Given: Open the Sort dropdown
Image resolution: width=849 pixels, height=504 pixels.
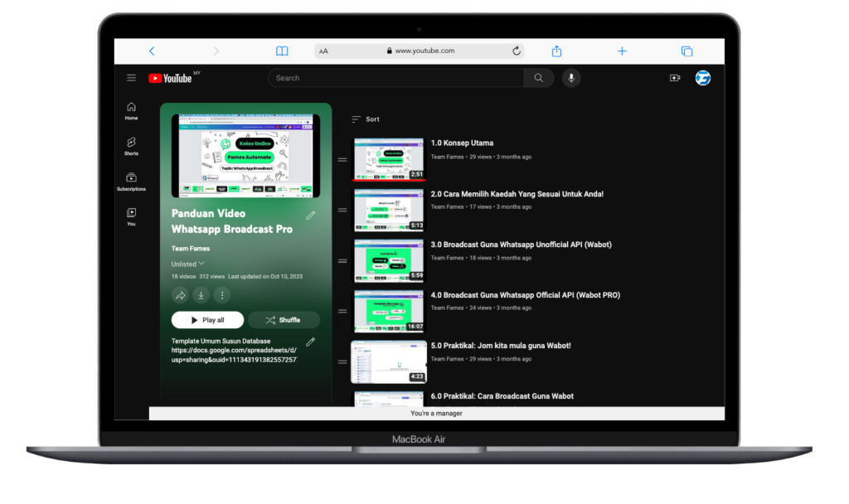Looking at the screenshot, I should pyautogui.click(x=366, y=119).
